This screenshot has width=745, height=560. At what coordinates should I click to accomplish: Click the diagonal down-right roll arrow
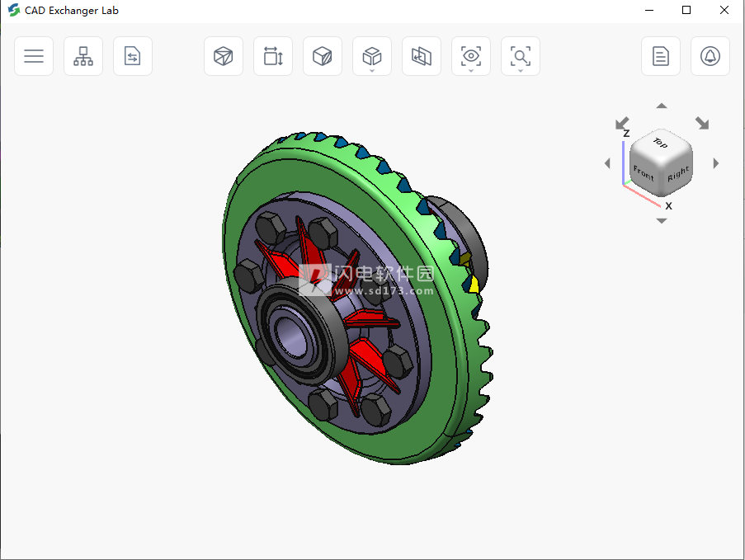pyautogui.click(x=702, y=123)
